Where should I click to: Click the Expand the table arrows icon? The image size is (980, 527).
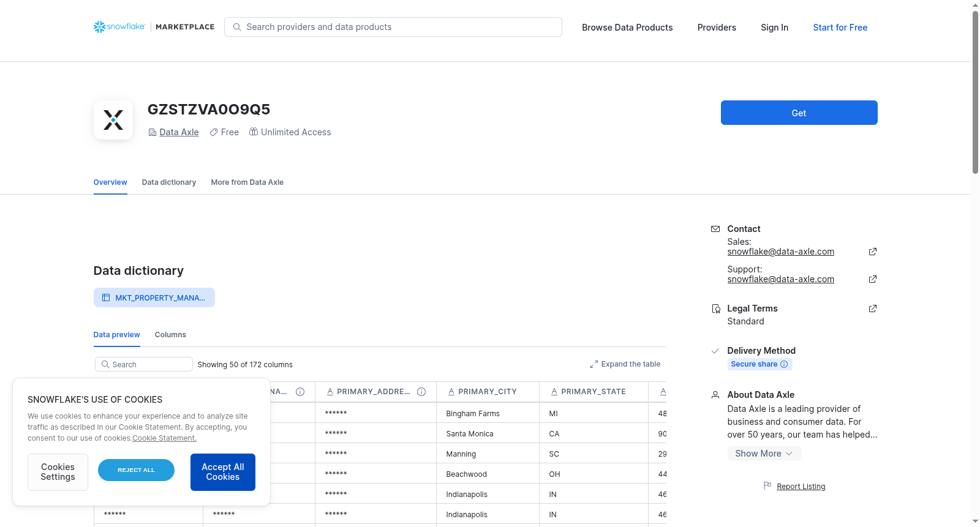pyautogui.click(x=594, y=364)
